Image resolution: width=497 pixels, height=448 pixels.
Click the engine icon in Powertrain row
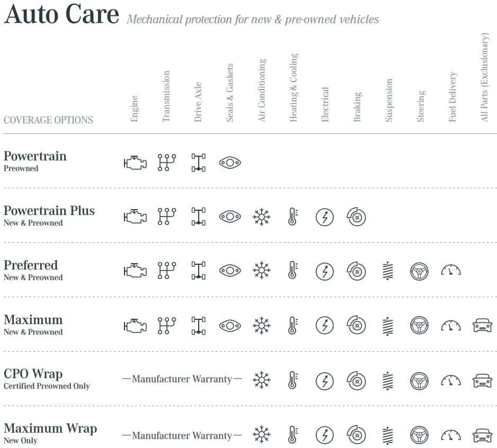click(x=135, y=163)
